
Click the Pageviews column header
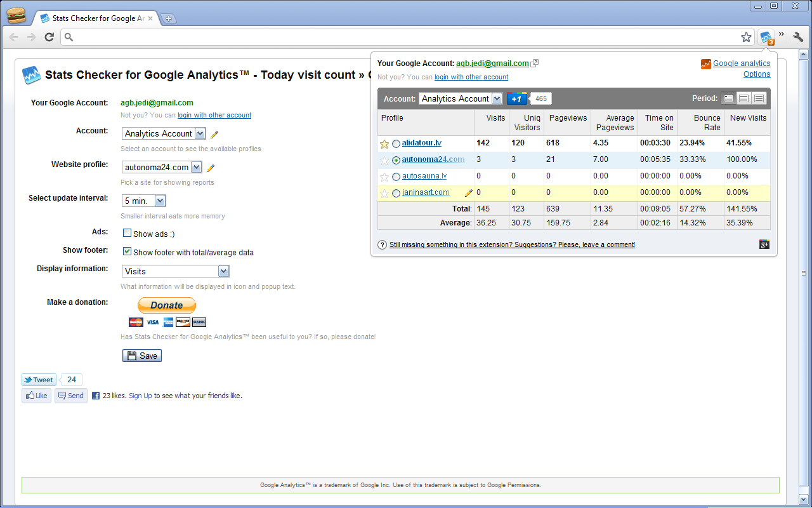pos(567,123)
